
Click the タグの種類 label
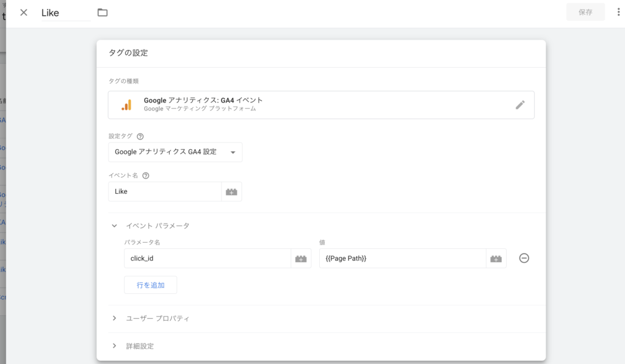click(x=123, y=81)
